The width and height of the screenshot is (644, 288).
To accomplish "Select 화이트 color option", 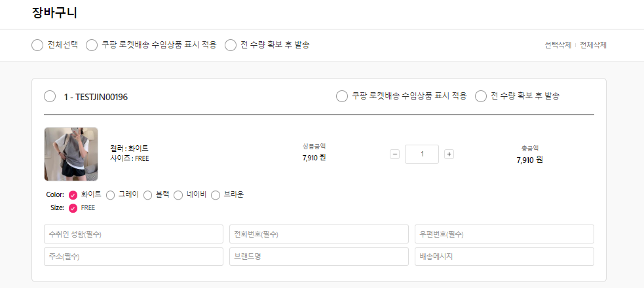I will [73, 195].
